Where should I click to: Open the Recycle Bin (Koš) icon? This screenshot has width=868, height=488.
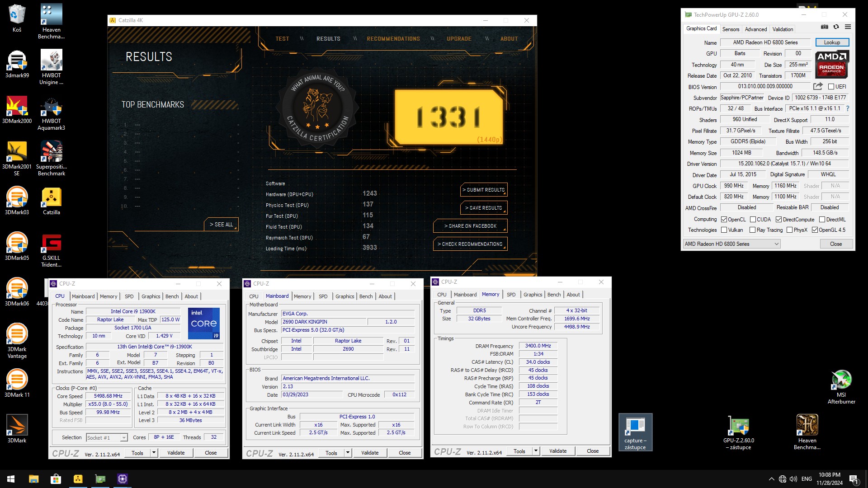tap(17, 18)
